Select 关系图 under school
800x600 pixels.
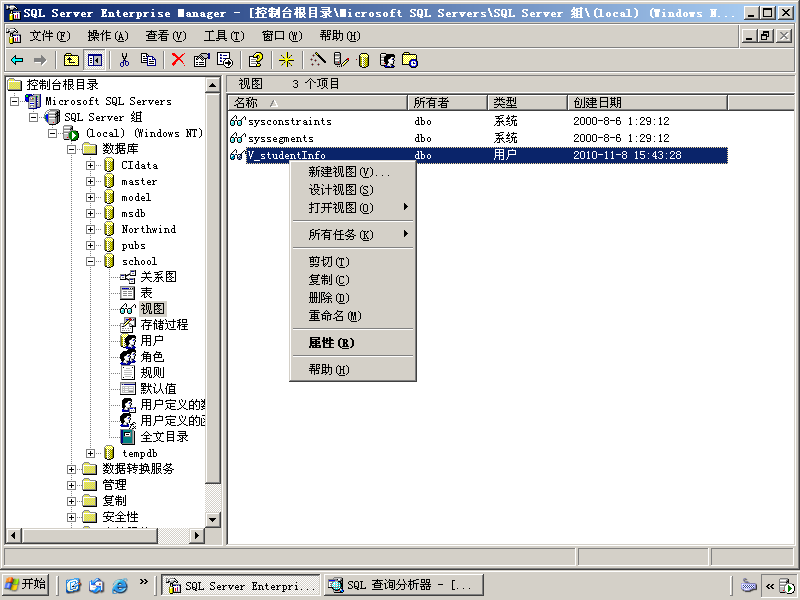pyautogui.click(x=158, y=277)
